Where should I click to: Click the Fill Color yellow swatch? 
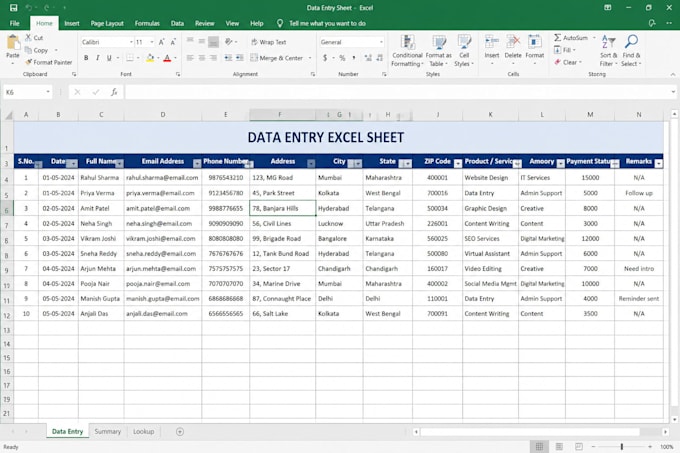pos(150,58)
